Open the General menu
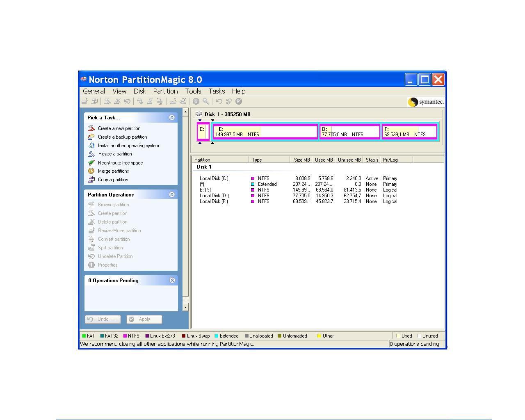This screenshot has width=525, height=420. (94, 91)
